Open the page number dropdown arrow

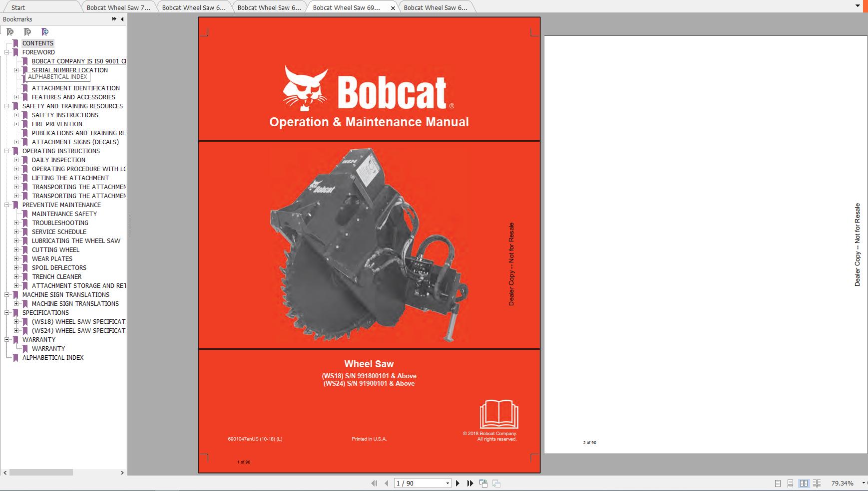click(x=447, y=483)
